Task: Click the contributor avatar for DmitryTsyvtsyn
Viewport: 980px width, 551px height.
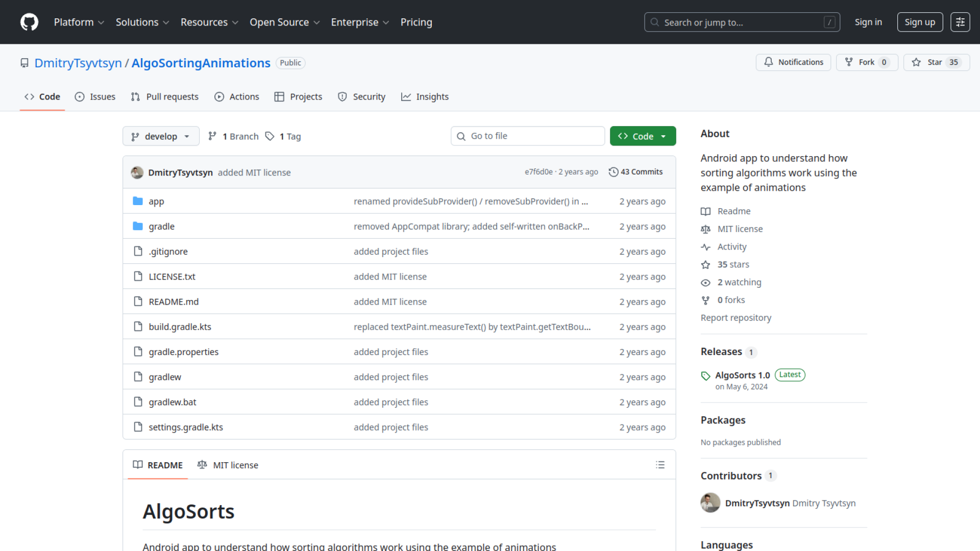Action: pos(710,503)
